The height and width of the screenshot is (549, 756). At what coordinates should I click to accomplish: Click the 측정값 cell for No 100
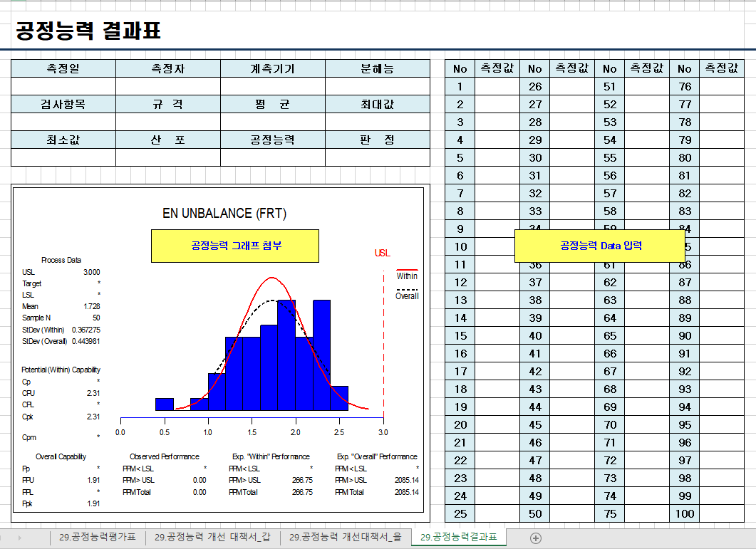pos(721,514)
